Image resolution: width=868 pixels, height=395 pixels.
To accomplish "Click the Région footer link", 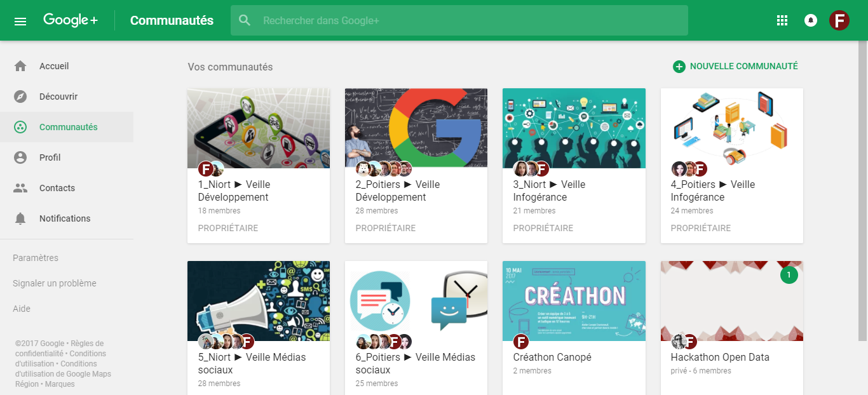I will (x=27, y=384).
